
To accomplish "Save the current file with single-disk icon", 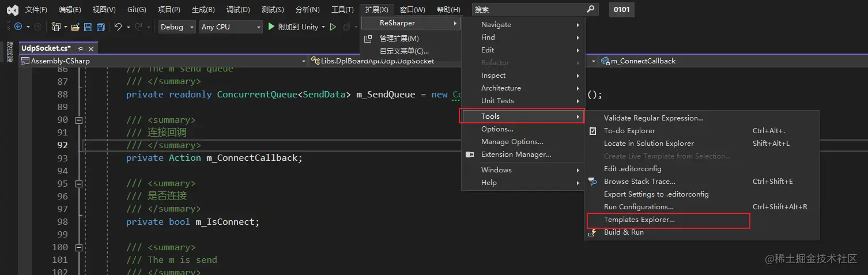I will [88, 27].
